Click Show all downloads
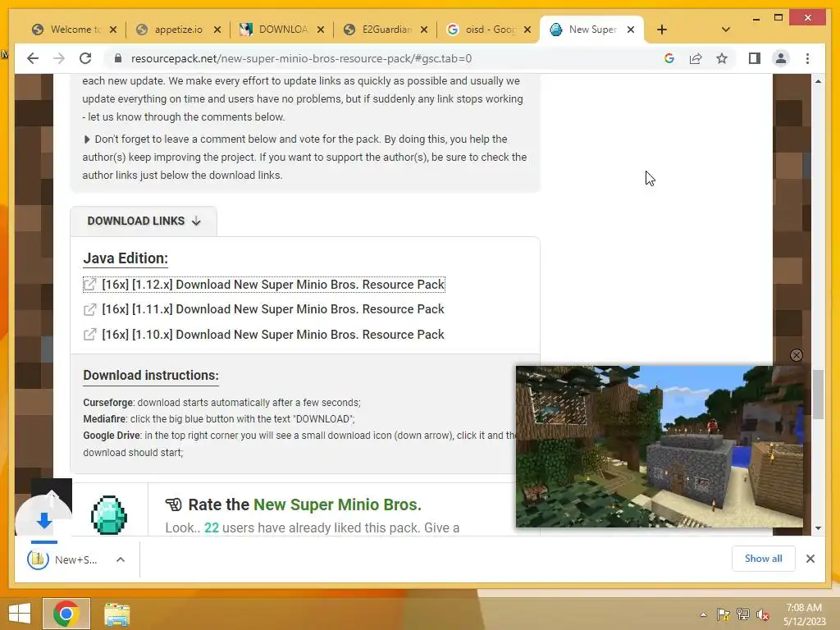 pos(764,559)
